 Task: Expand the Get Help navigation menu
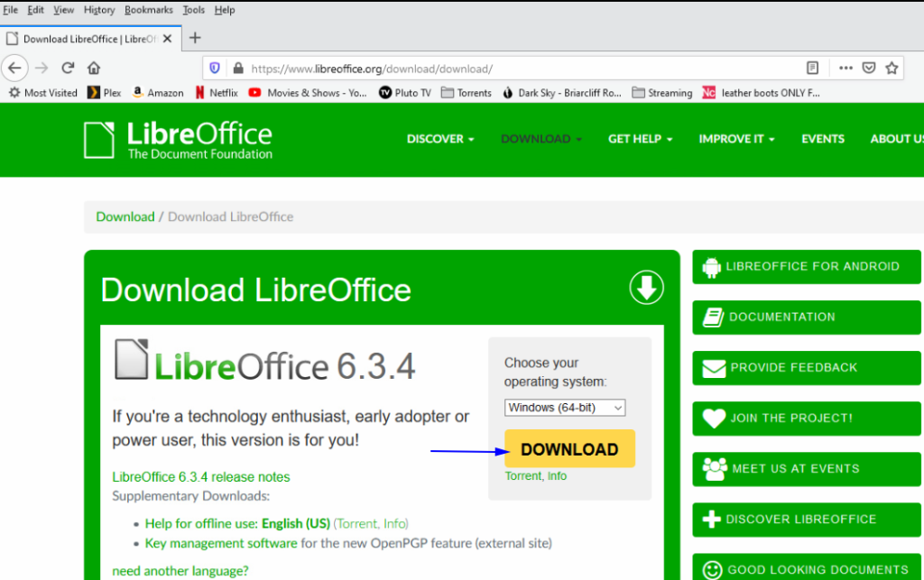[x=640, y=139]
